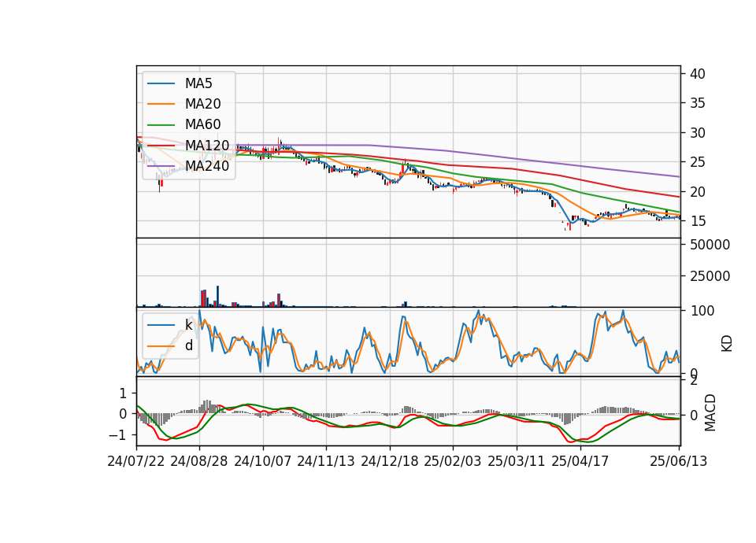Click the MA5 legend label
The height and width of the screenshot is (543, 756).
point(198,83)
